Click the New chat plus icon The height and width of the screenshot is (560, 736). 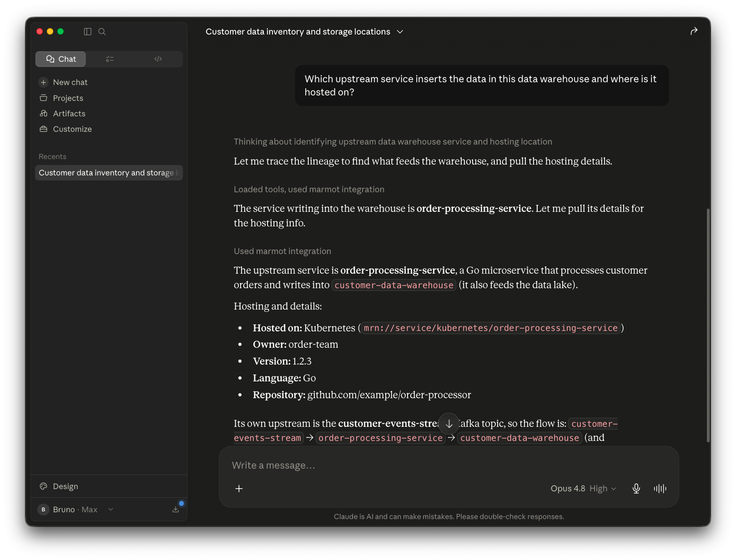click(44, 82)
